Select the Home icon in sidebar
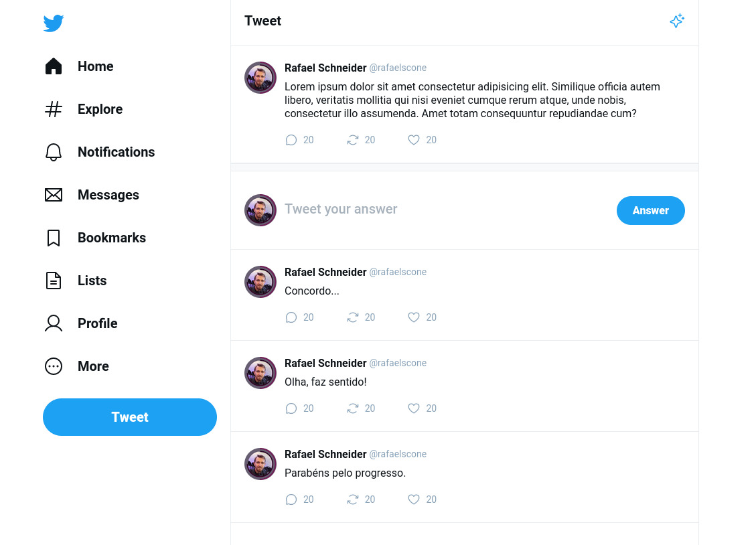The image size is (756, 545). (x=54, y=66)
